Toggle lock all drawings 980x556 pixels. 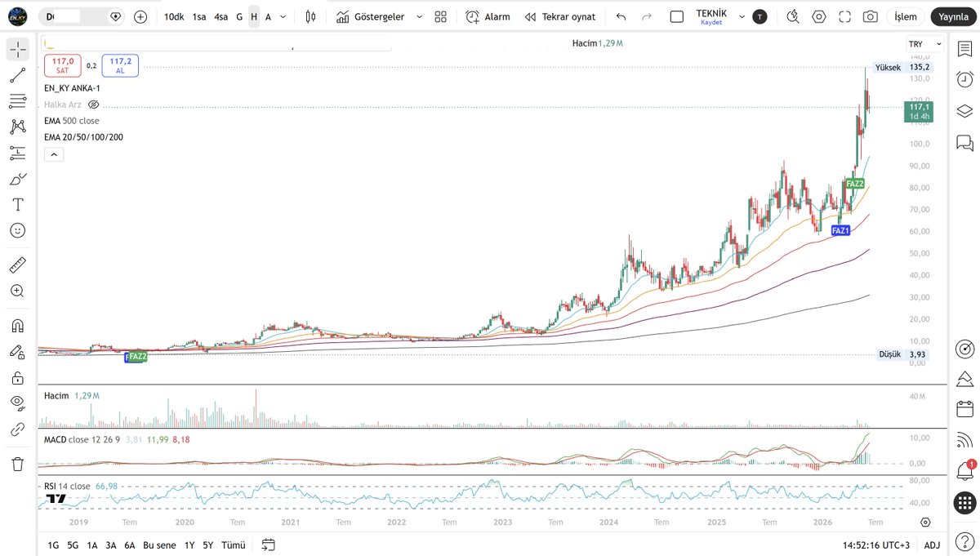(x=17, y=377)
